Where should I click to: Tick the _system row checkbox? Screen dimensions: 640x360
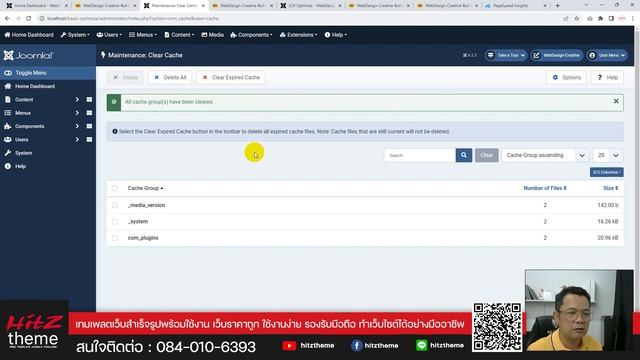coord(115,221)
